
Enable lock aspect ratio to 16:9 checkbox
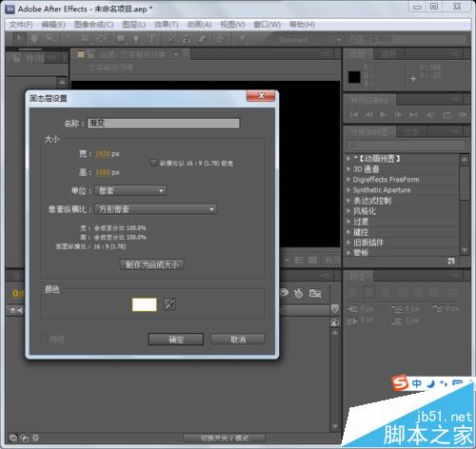pyautogui.click(x=154, y=163)
